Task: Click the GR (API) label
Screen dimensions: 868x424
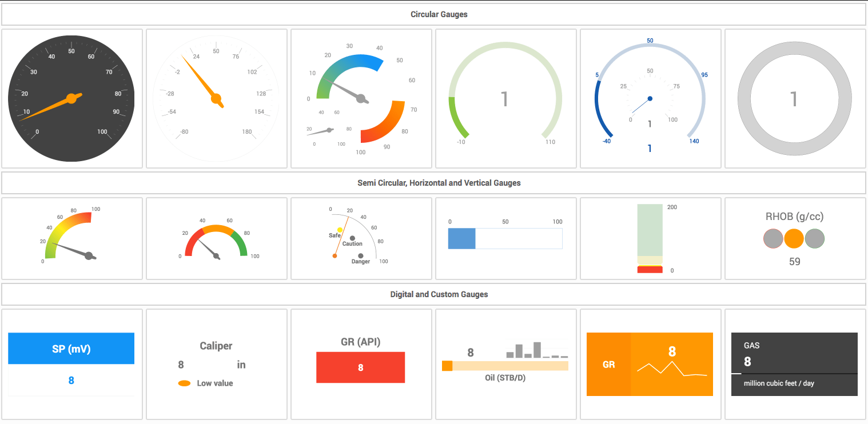Action: [x=361, y=342]
